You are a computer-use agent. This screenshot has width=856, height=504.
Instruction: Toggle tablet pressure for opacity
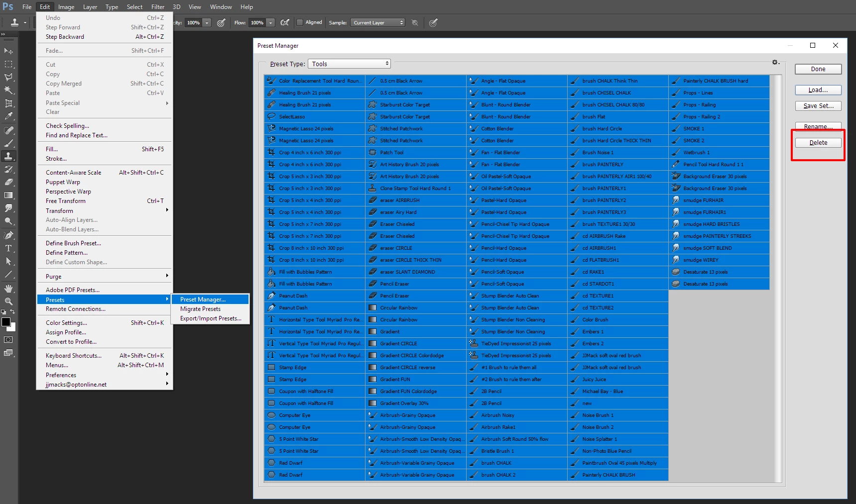[x=221, y=22]
